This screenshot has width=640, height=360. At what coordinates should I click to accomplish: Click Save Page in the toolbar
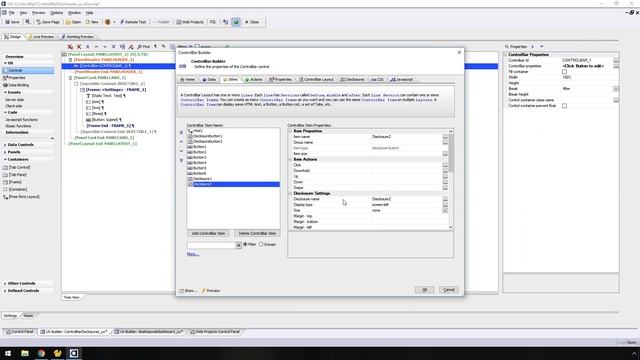coord(48,22)
